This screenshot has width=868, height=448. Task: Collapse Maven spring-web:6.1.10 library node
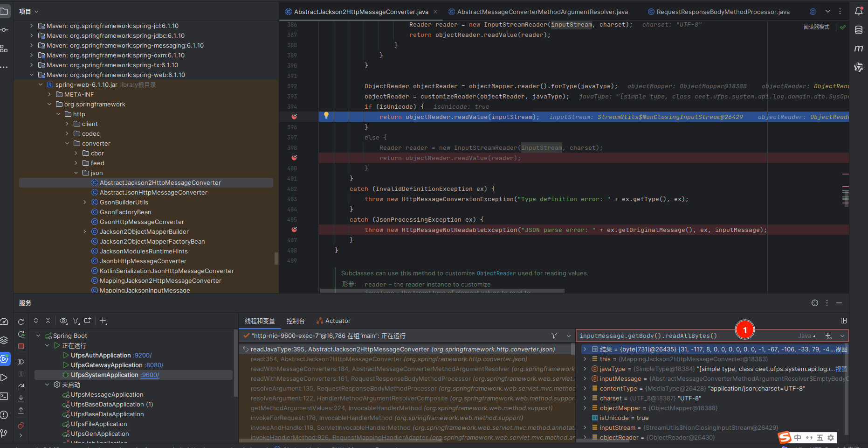coord(32,75)
